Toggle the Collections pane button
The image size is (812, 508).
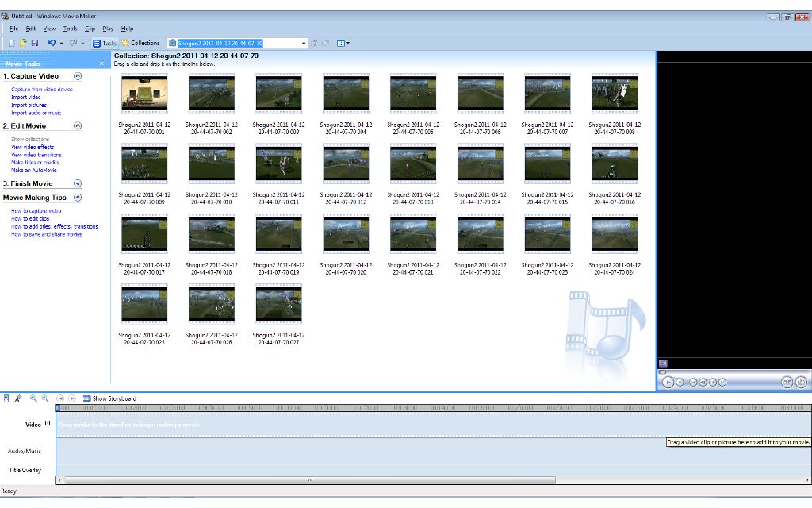(x=141, y=44)
